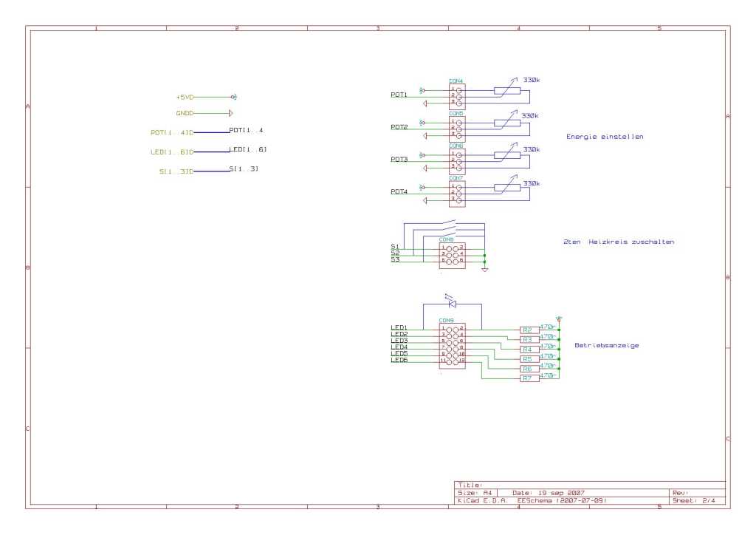The height and width of the screenshot is (535, 756).
Task: Select resistor R2 symbol
Action: pos(529,330)
